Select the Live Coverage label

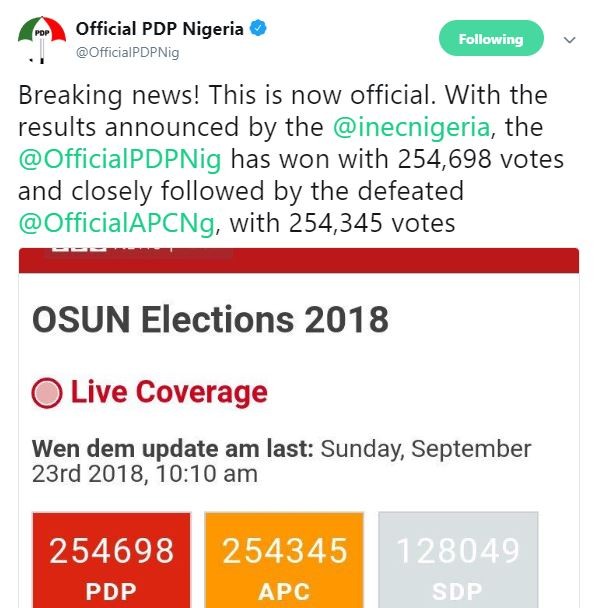click(x=169, y=393)
